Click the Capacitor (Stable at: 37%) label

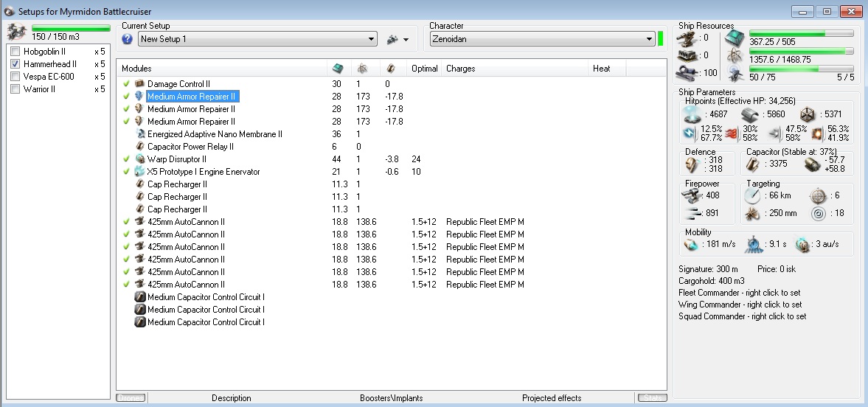(x=791, y=152)
